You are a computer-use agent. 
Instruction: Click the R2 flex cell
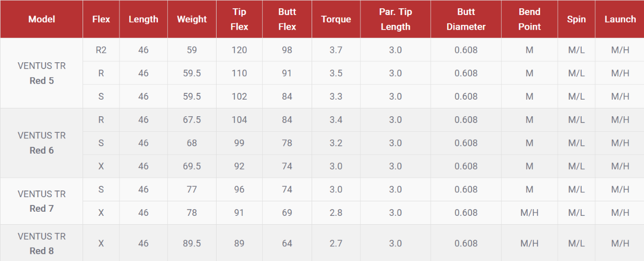click(x=101, y=50)
